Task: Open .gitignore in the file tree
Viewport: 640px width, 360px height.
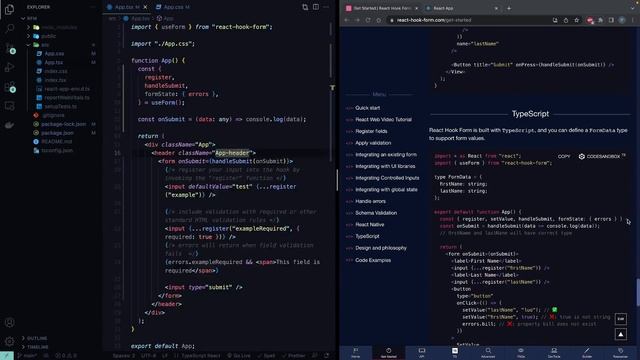Action: [53, 115]
